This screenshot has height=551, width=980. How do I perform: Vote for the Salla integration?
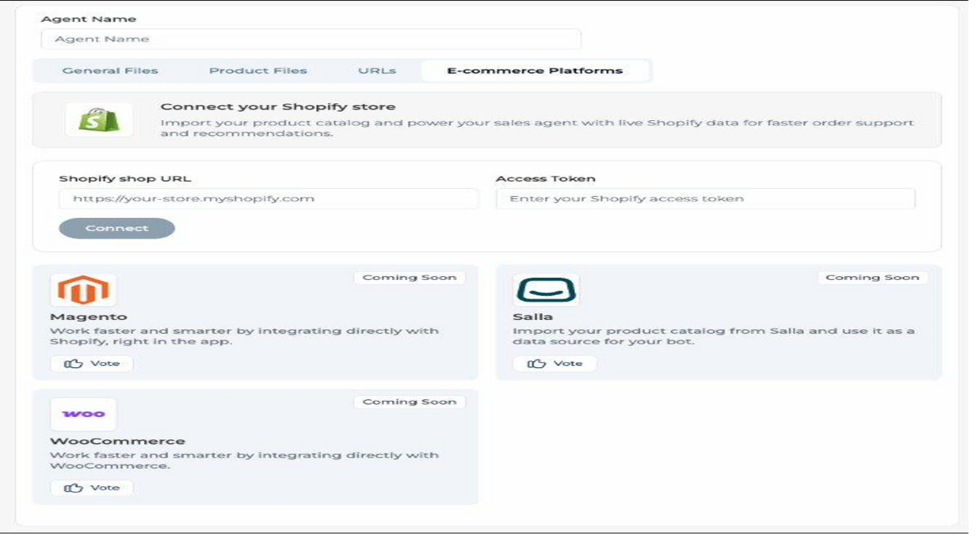point(555,364)
